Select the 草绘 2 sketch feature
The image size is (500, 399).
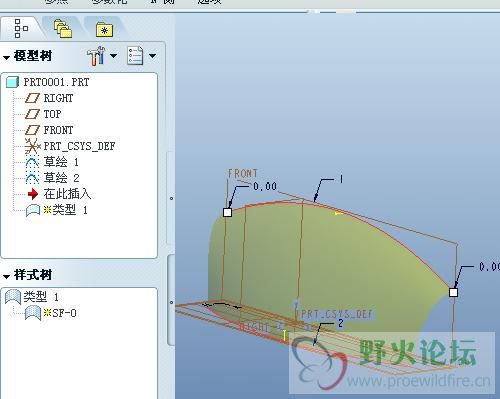click(x=52, y=178)
